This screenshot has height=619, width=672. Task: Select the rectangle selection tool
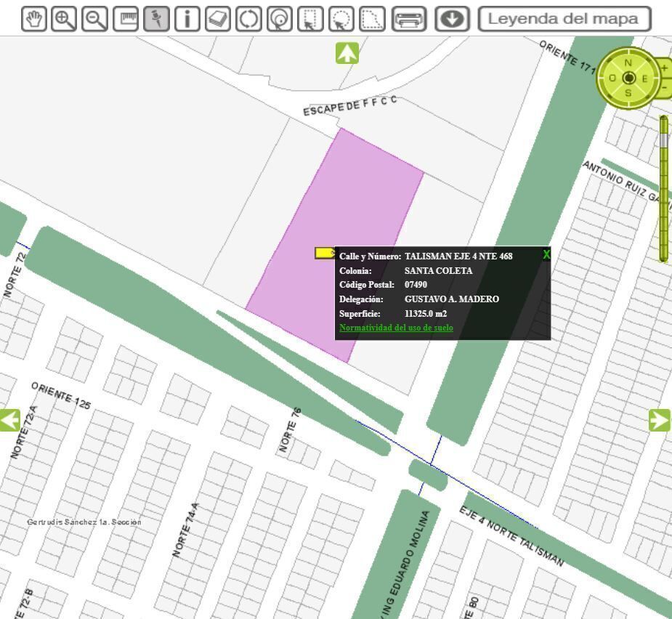[x=310, y=20]
